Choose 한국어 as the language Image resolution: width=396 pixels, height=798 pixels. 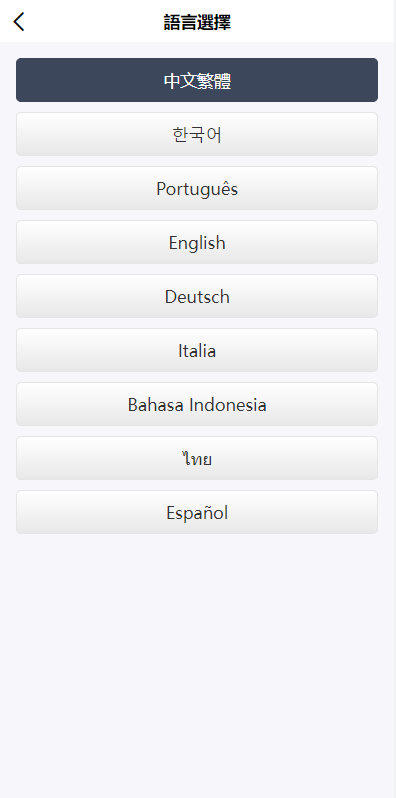point(197,134)
